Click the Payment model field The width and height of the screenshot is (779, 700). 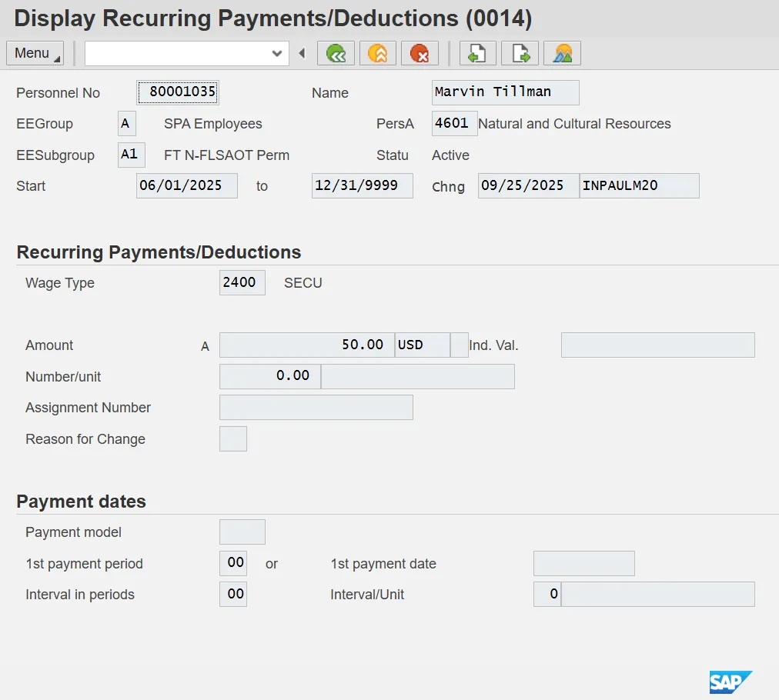242,532
